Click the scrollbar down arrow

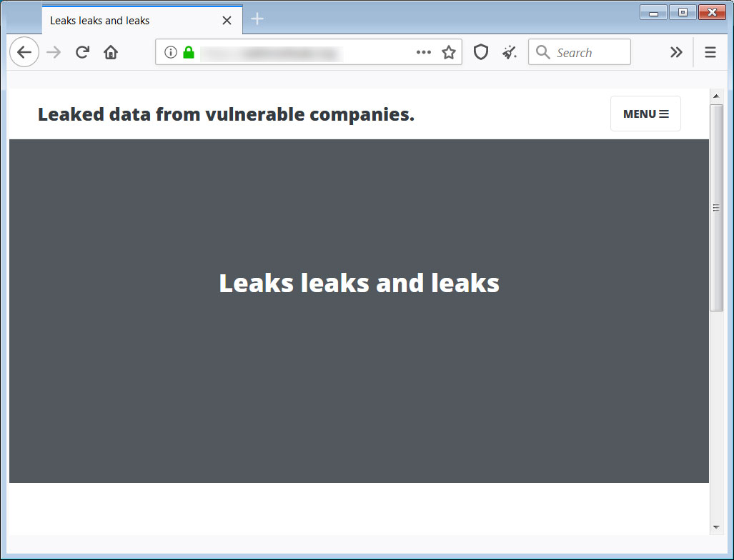coord(715,527)
